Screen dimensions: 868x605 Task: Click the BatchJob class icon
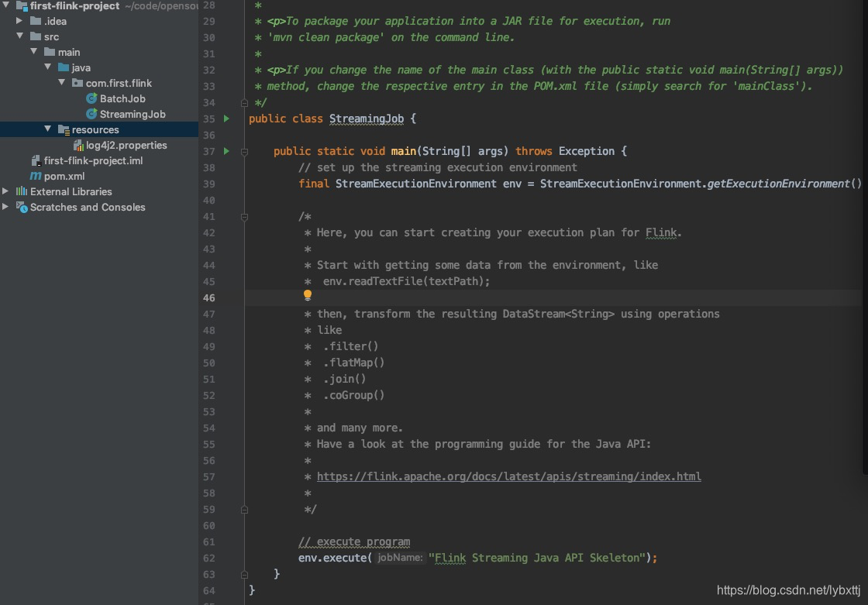[x=91, y=98]
